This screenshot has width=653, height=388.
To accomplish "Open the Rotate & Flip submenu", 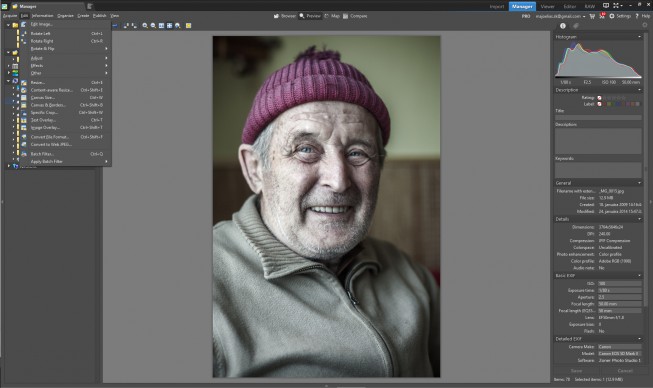I will point(66,49).
